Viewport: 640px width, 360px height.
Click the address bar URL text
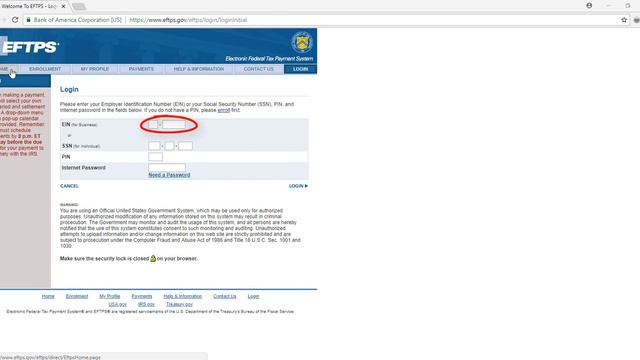pyautogui.click(x=188, y=20)
